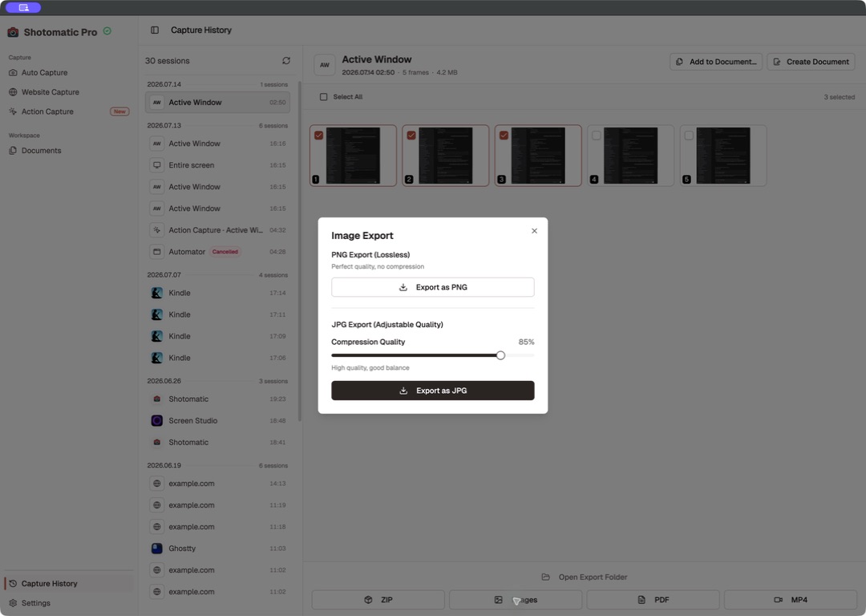Click Add to Document button
This screenshot has height=616, width=866.
coord(716,62)
